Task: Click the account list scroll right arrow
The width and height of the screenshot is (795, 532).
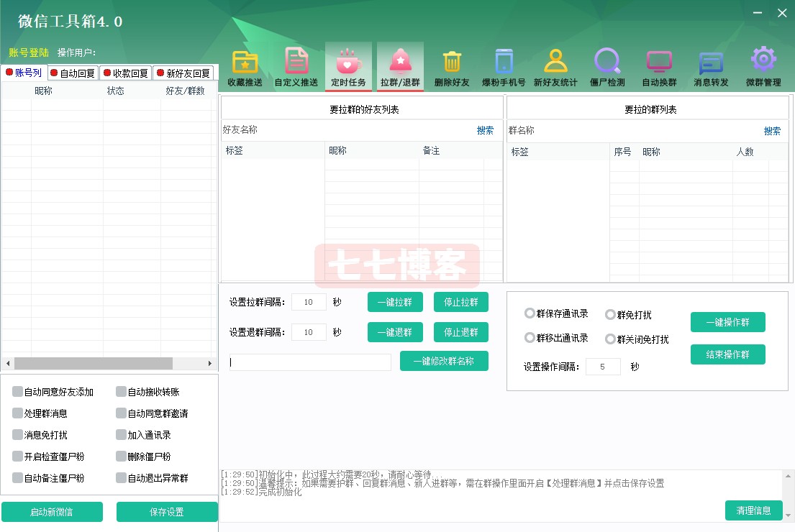Action: pyautogui.click(x=210, y=363)
